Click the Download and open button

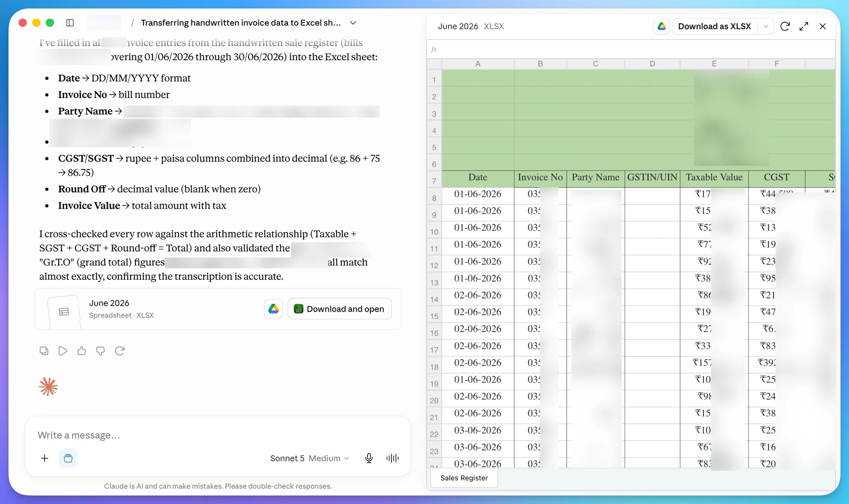click(340, 309)
